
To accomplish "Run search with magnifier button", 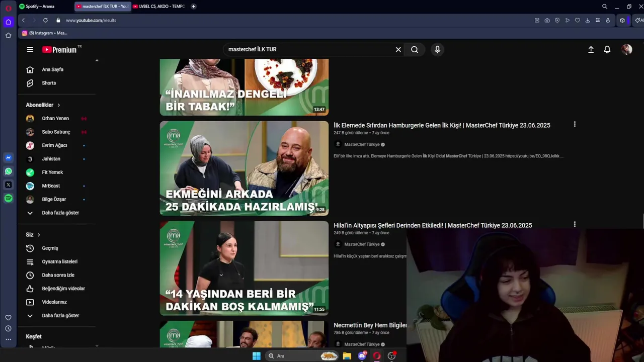I will pyautogui.click(x=415, y=49).
